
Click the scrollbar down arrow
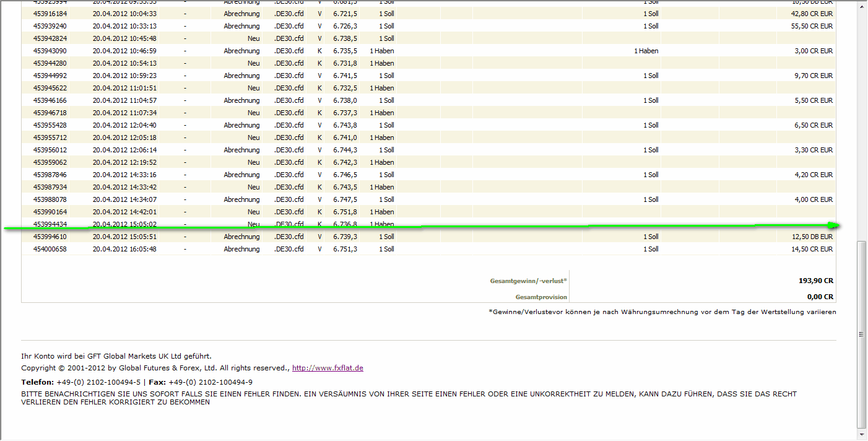pyautogui.click(x=861, y=435)
